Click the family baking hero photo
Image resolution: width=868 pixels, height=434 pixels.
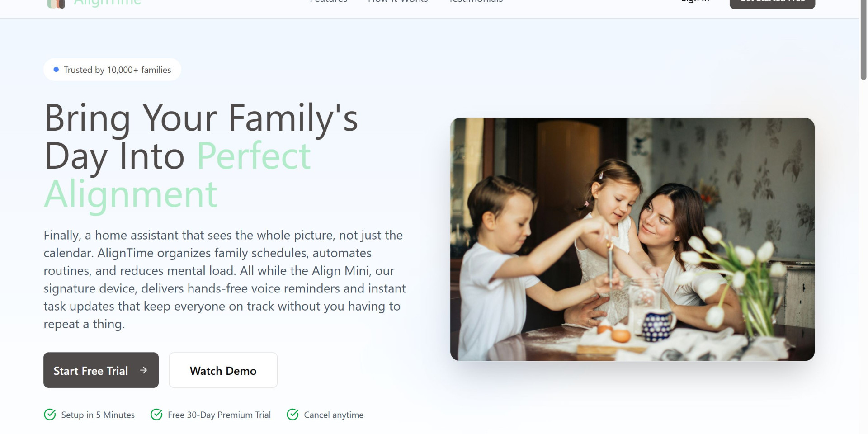point(632,239)
